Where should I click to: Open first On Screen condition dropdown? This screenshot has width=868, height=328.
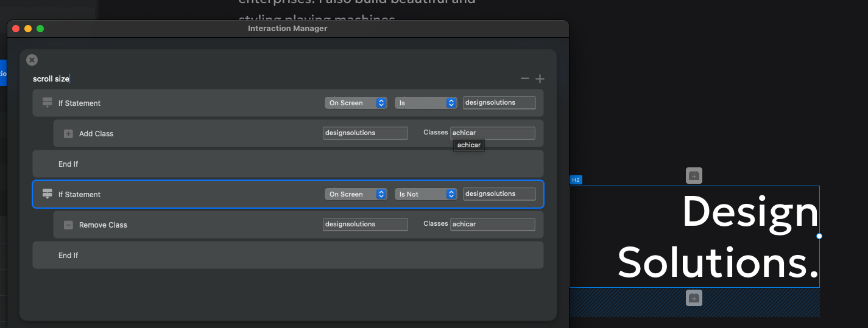(356, 103)
